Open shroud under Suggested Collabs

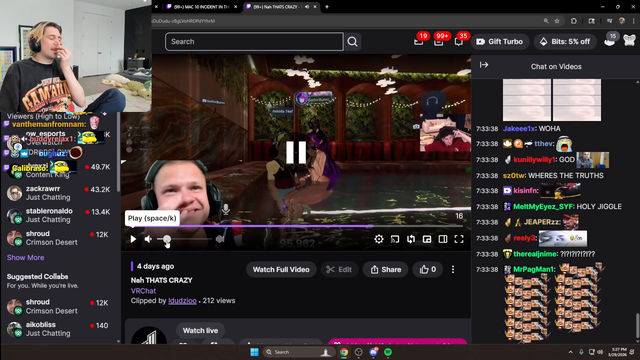59,307
